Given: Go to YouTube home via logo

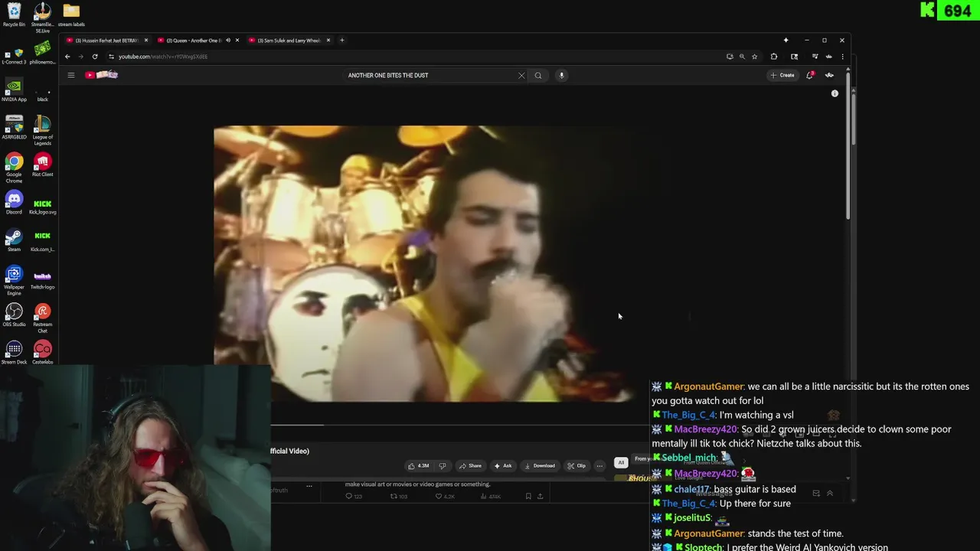Looking at the screenshot, I should point(101,75).
